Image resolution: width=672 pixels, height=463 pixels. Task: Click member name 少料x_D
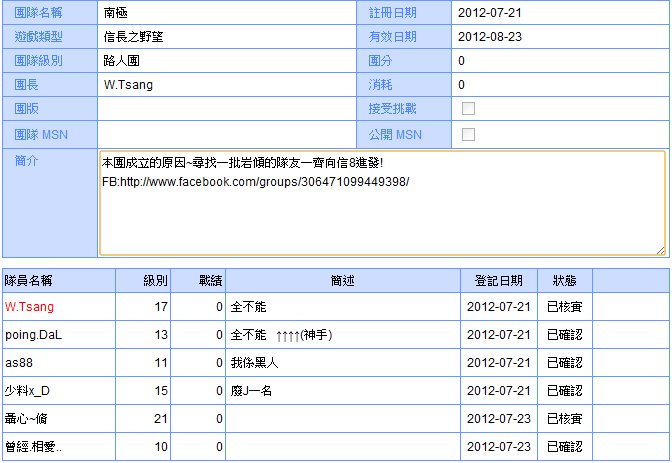pos(28,391)
